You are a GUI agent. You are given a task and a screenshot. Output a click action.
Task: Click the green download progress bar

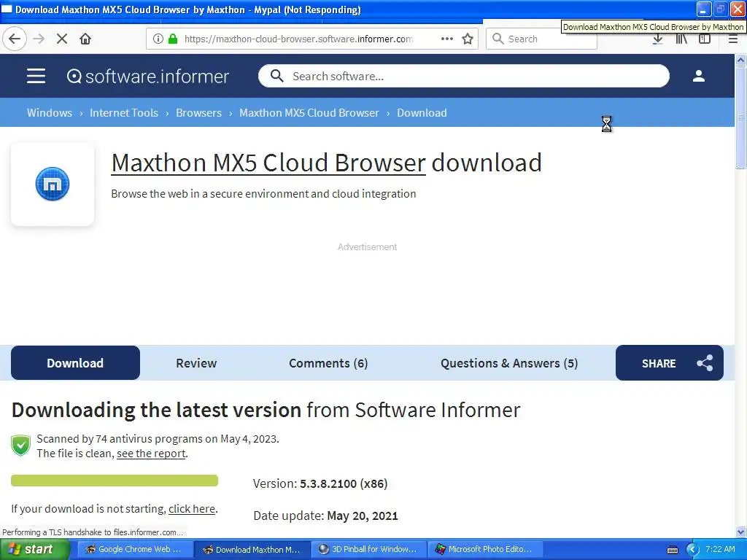point(115,481)
